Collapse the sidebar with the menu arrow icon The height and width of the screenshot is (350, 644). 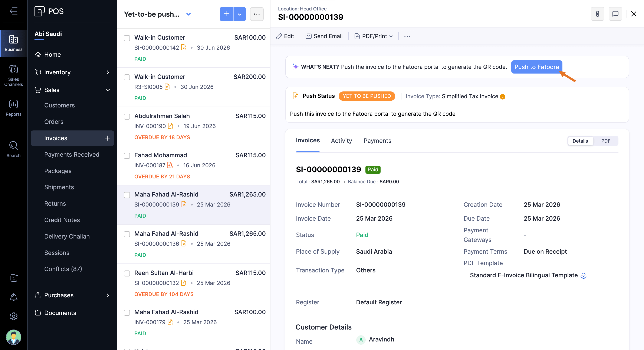coord(13,11)
